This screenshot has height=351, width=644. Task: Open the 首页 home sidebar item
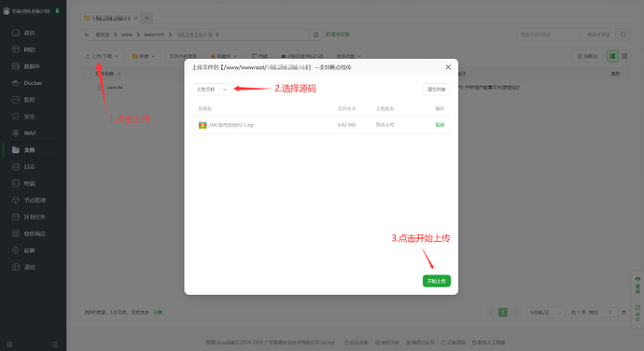(30, 33)
